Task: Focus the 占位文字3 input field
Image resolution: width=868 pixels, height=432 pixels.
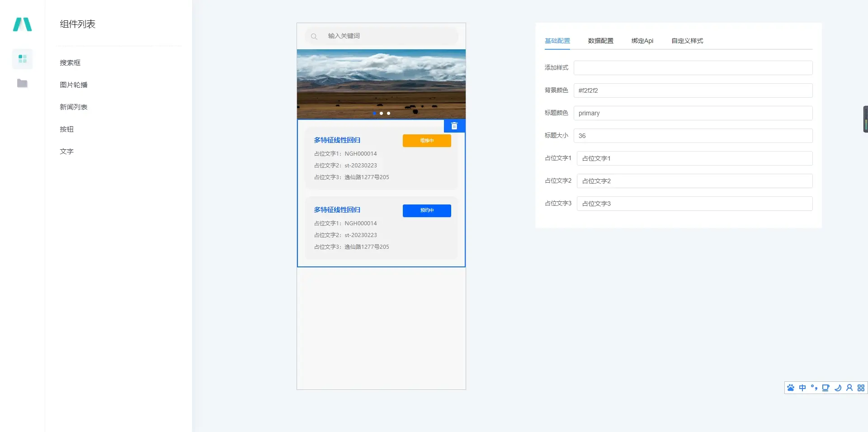Action: pyautogui.click(x=695, y=204)
